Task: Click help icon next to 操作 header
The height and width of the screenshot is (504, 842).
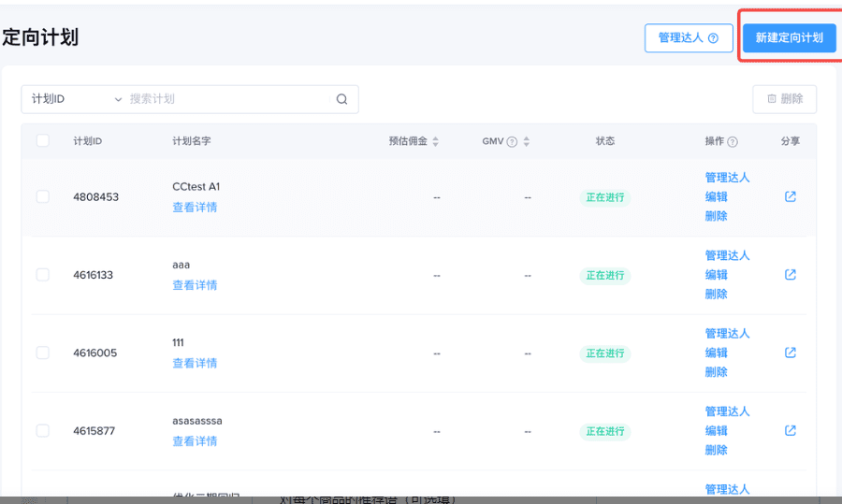Action: [x=733, y=142]
